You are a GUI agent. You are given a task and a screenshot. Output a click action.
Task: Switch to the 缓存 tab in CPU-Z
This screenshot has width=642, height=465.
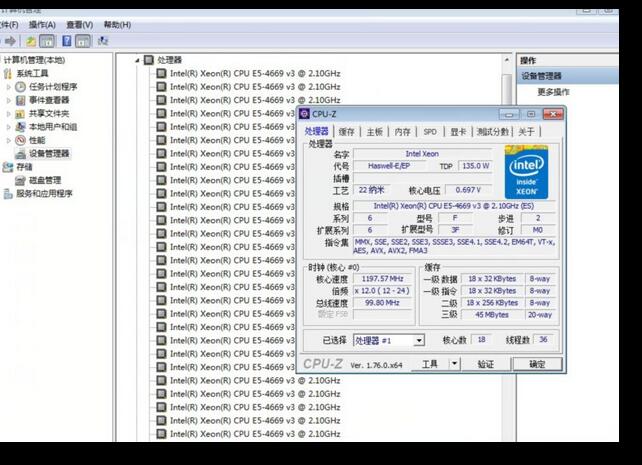click(x=346, y=132)
